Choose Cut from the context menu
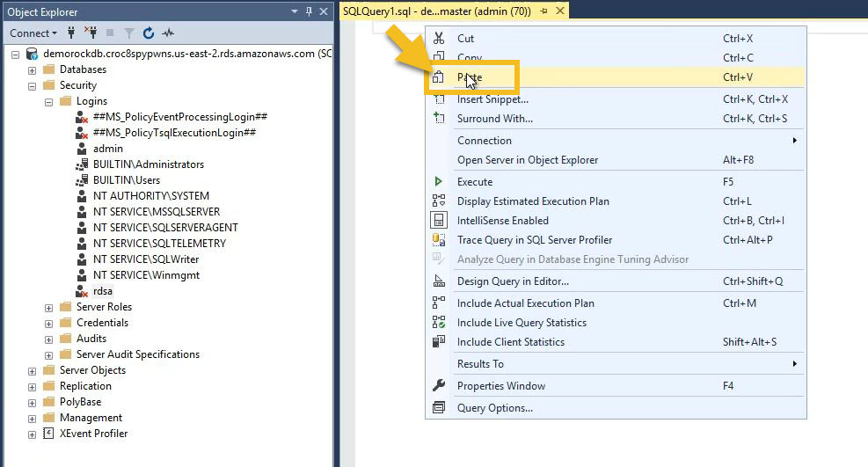The height and width of the screenshot is (467, 868). tap(616, 39)
